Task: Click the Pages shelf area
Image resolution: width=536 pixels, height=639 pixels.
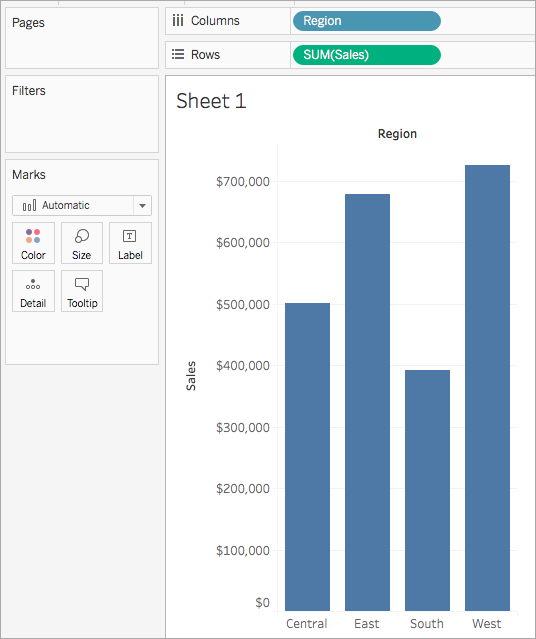Action: (x=82, y=38)
